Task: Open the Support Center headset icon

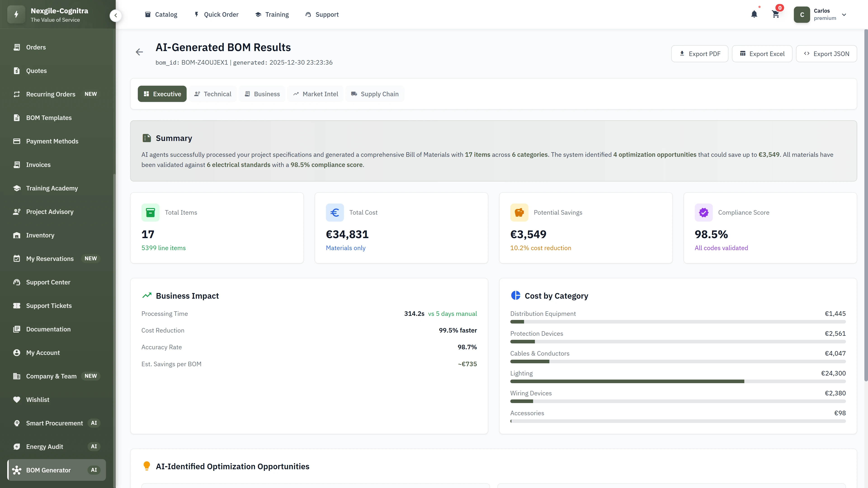Action: coord(17,282)
